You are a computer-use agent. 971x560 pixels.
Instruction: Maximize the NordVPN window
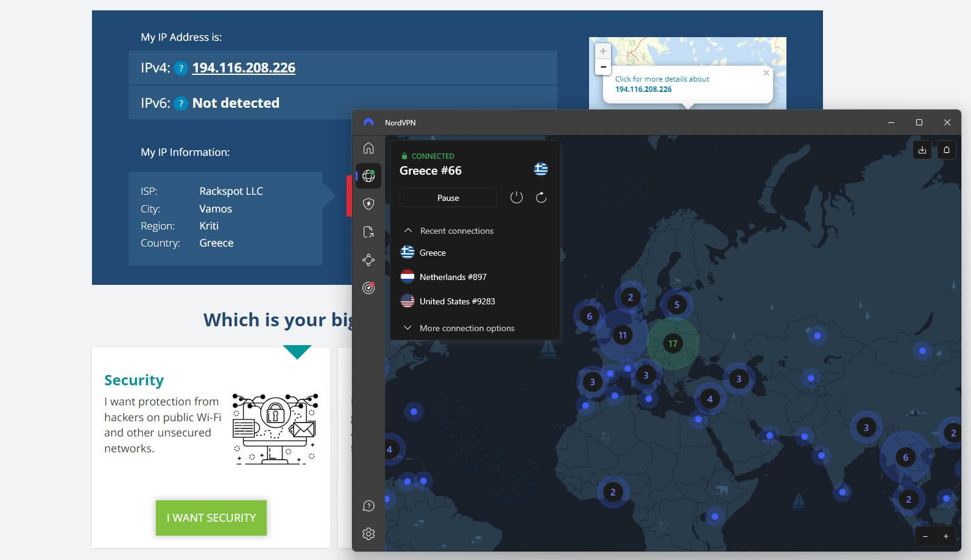pyautogui.click(x=919, y=122)
